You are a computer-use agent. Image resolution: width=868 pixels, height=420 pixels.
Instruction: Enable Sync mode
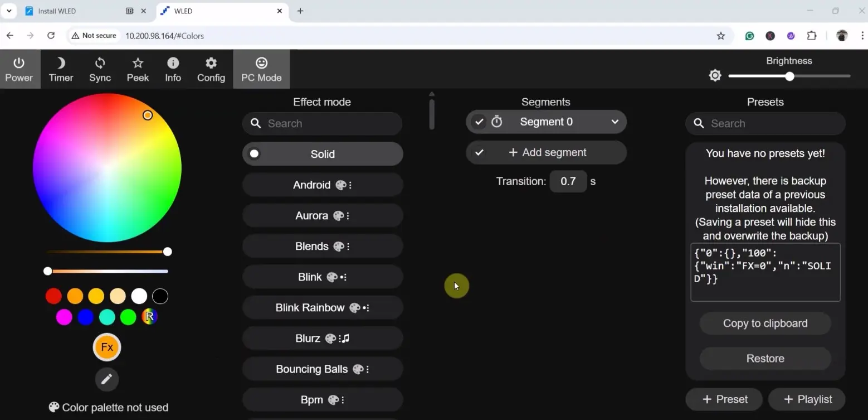pyautogui.click(x=100, y=69)
